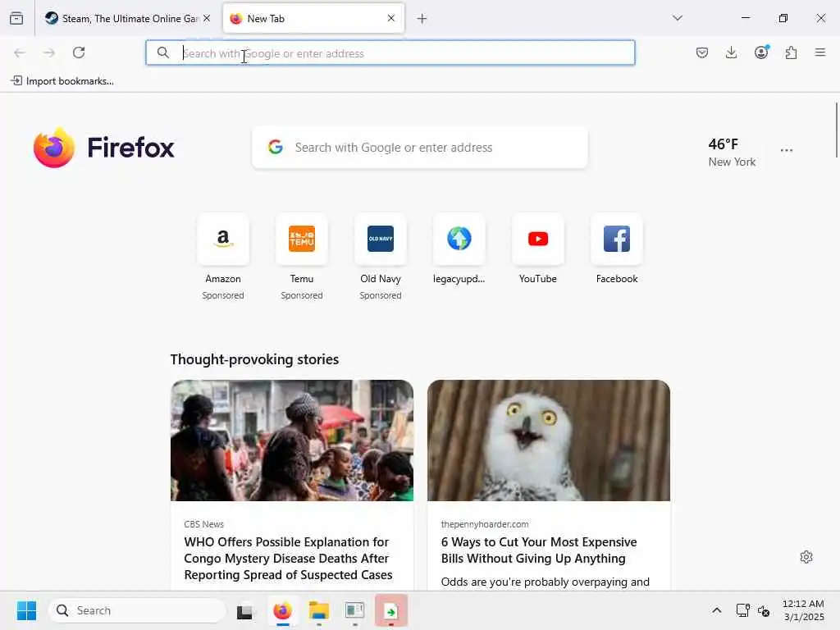Click Thought-provoking stories heading
The image size is (840, 630).
[254, 359]
